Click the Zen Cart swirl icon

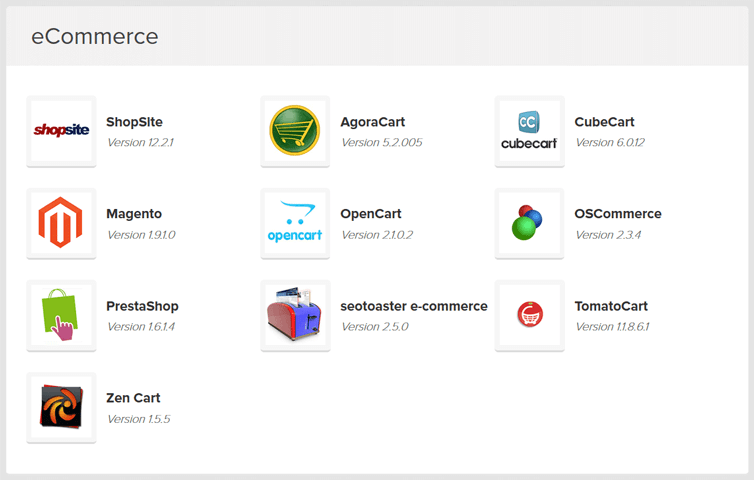click(61, 407)
